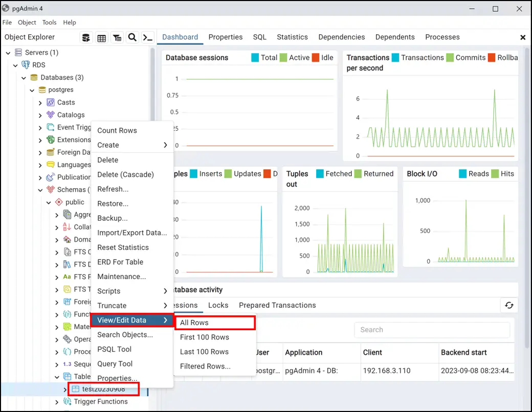Refresh the database activity list

click(509, 305)
